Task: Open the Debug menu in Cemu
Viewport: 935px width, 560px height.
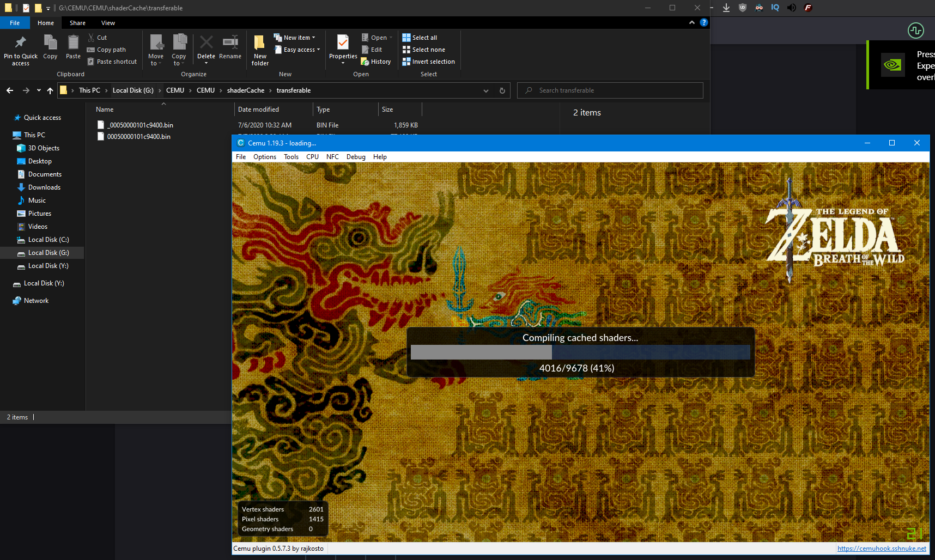Action: (x=356, y=157)
